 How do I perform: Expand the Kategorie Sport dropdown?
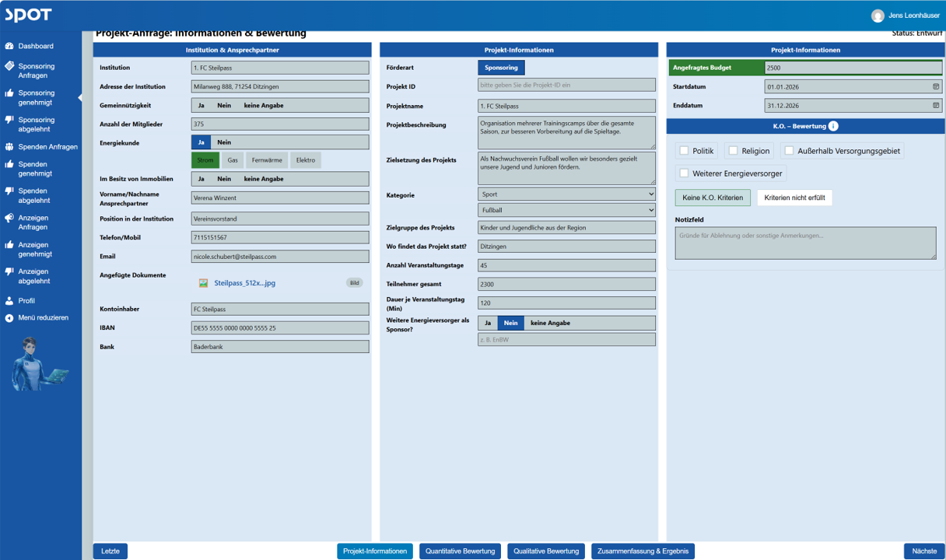coord(566,194)
